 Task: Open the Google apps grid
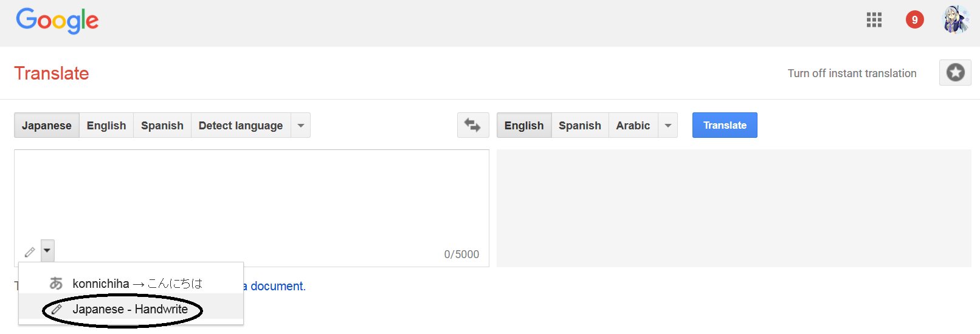(874, 20)
